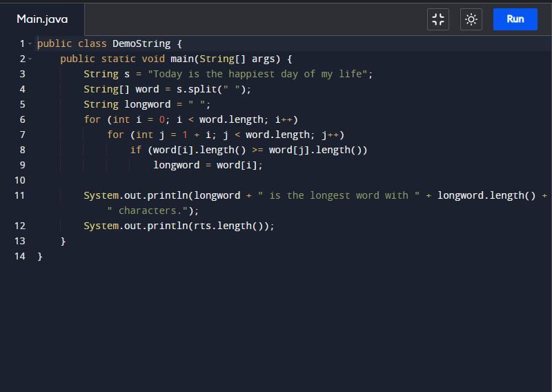This screenshot has width=552, height=392.
Task: Click 'longword = word[i];' assignment on line 9
Action: point(208,165)
